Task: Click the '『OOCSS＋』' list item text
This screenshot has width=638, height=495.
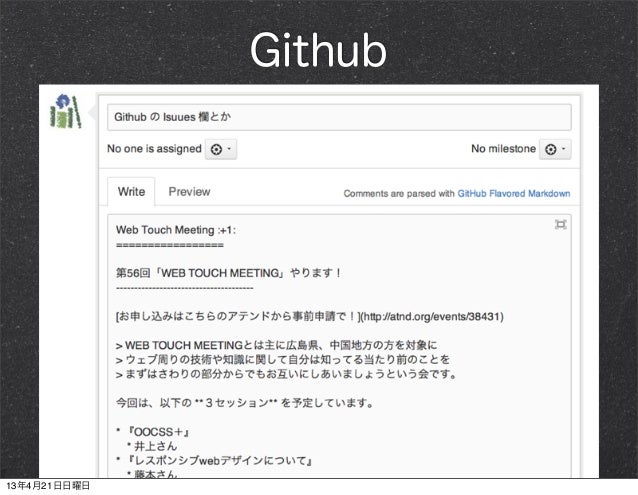Action: [158, 432]
